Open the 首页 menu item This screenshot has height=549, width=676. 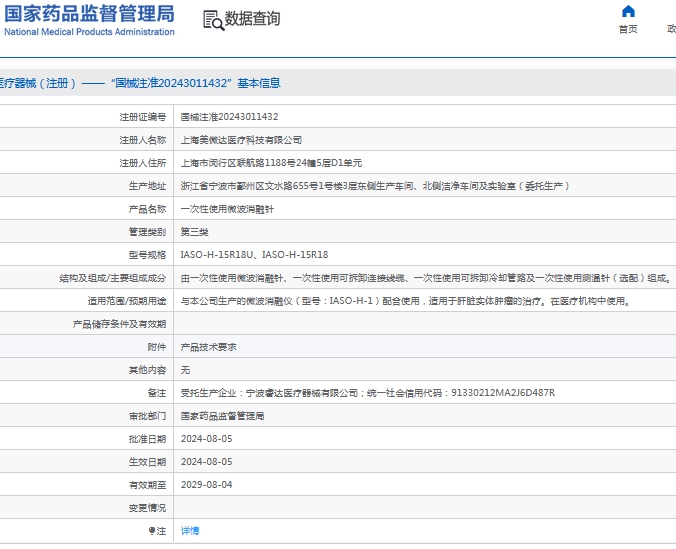click(x=628, y=29)
